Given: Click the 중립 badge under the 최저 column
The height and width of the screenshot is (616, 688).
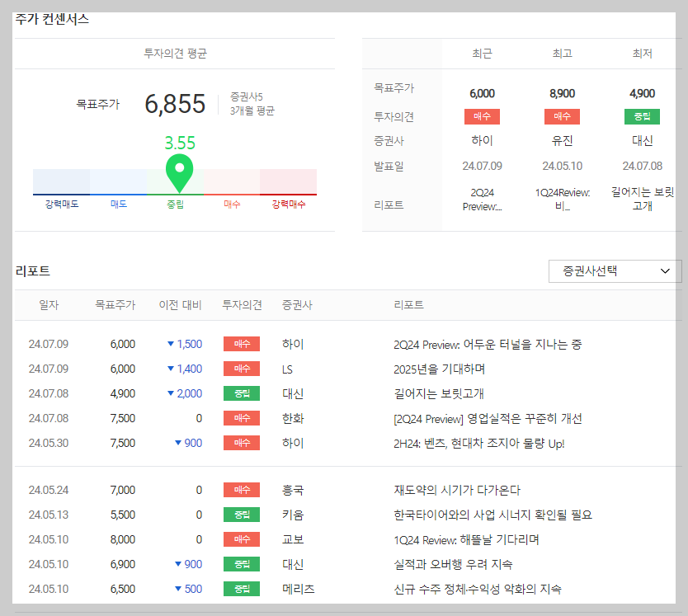Looking at the screenshot, I should coord(642,116).
